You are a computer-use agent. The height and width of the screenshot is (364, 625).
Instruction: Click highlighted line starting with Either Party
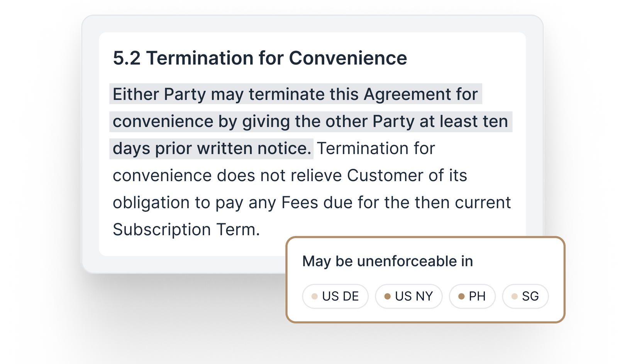point(295,94)
